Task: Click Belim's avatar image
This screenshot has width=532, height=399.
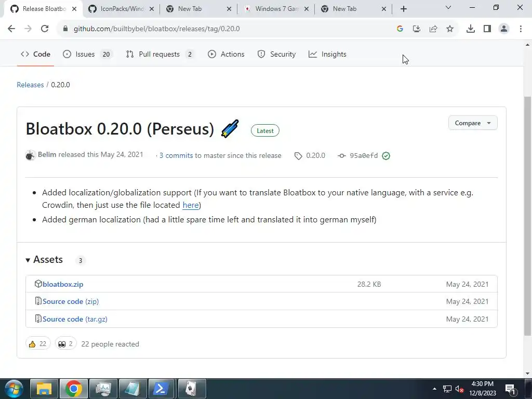Action: pyautogui.click(x=30, y=155)
